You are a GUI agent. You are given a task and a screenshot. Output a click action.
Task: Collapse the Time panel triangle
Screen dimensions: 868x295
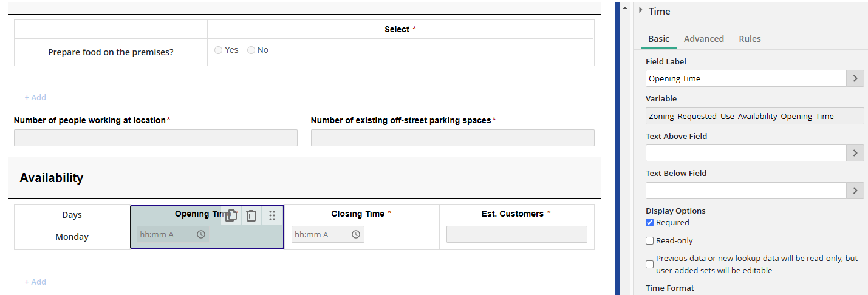[640, 10]
